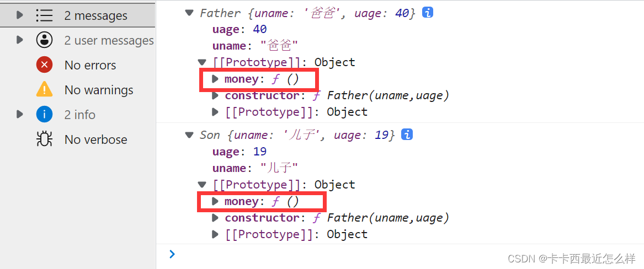Image resolution: width=644 pixels, height=269 pixels.
Task: Click the messages list icon
Action: tap(44, 15)
